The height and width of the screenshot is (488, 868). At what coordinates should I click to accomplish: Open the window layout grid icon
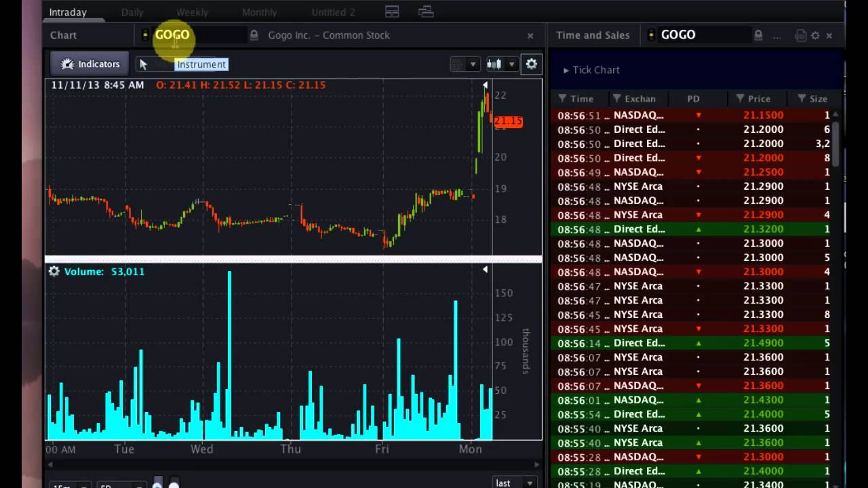pyautogui.click(x=392, y=12)
